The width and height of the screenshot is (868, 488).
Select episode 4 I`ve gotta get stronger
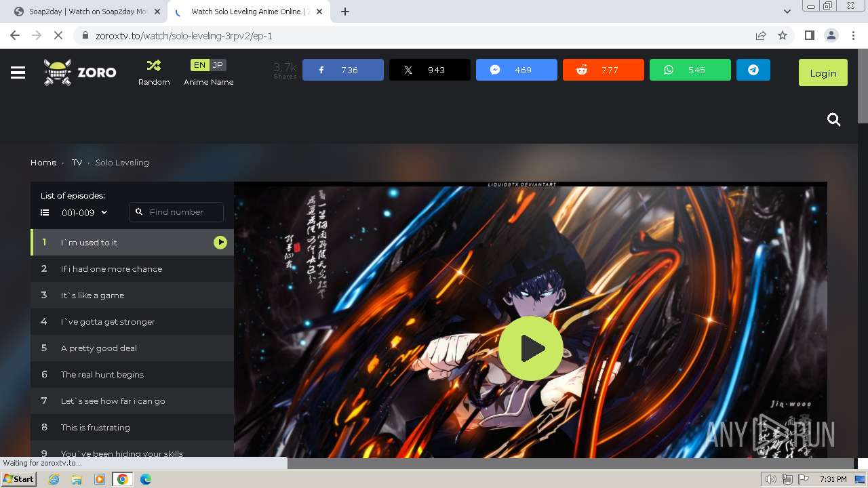pyautogui.click(x=132, y=322)
